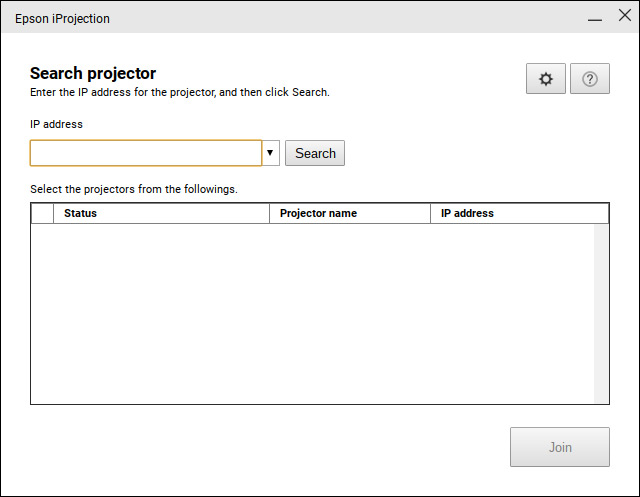Viewport: 640px width, 497px height.
Task: Open the settings gear options
Action: (x=546, y=79)
